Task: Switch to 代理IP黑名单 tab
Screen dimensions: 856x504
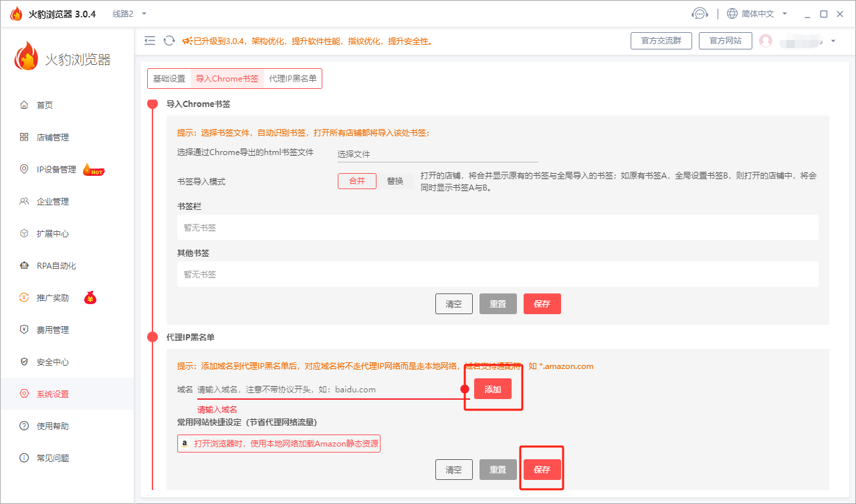Action: coord(293,79)
